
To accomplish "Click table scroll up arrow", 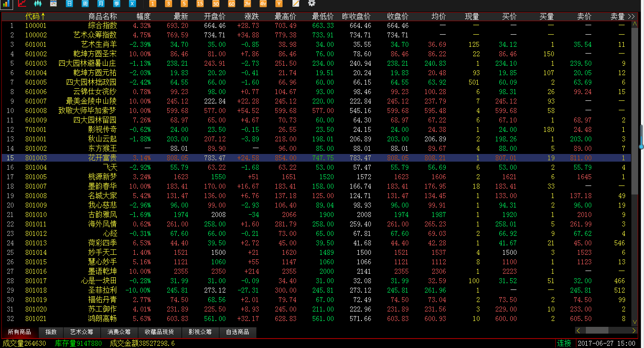I will pos(635,24).
